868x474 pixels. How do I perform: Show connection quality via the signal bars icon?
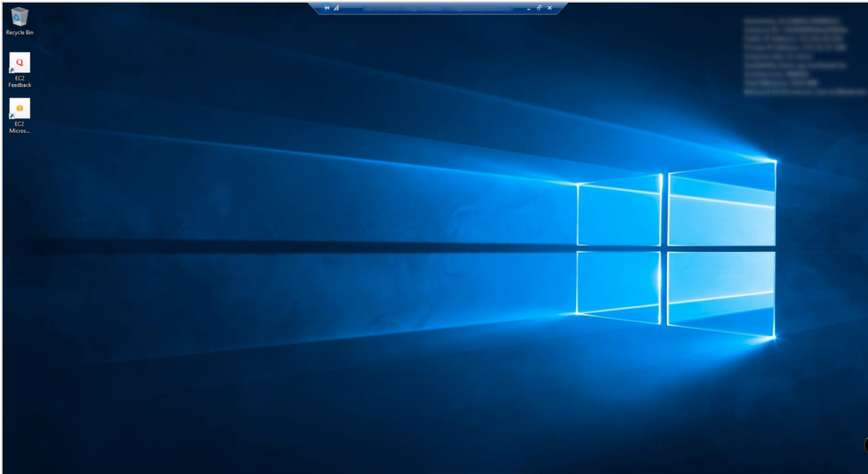pos(336,8)
